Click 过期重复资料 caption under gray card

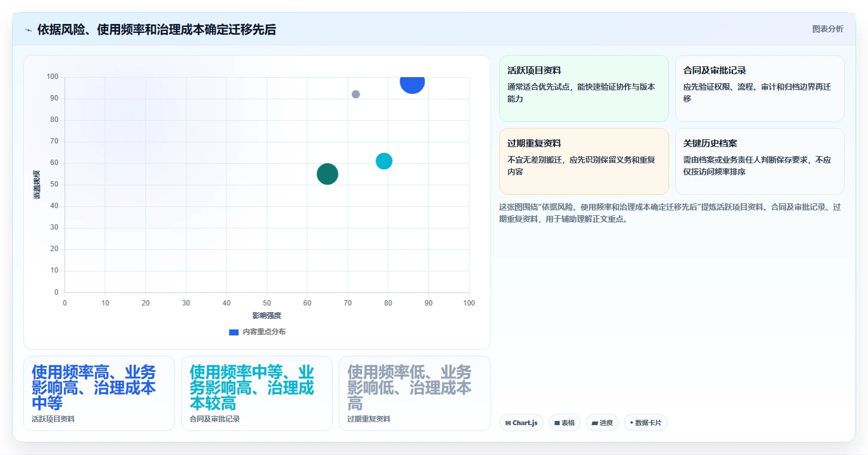point(369,419)
